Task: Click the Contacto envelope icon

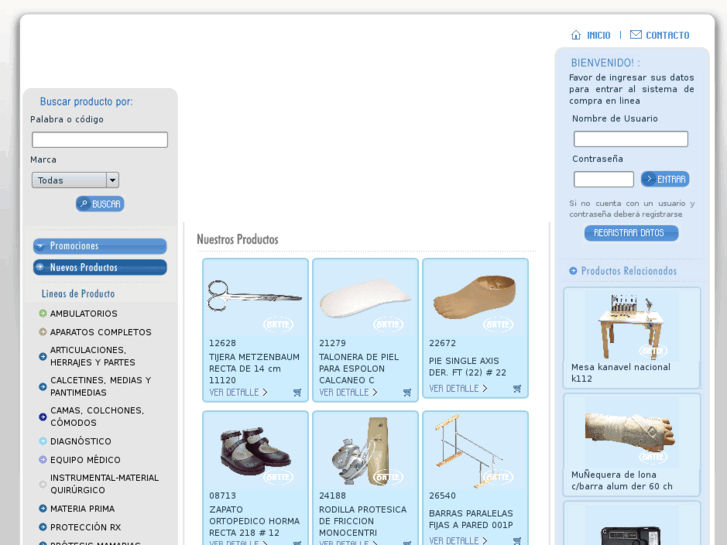Action: (636, 35)
